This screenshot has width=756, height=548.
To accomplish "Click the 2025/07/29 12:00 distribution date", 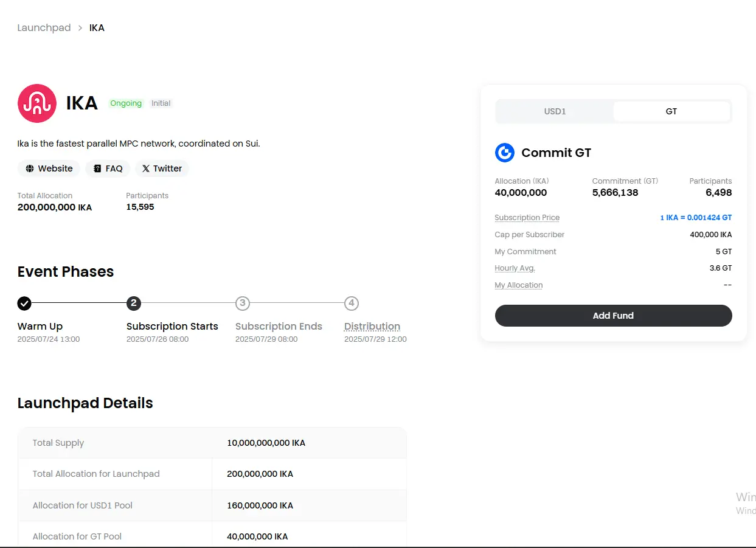I will [x=375, y=339].
